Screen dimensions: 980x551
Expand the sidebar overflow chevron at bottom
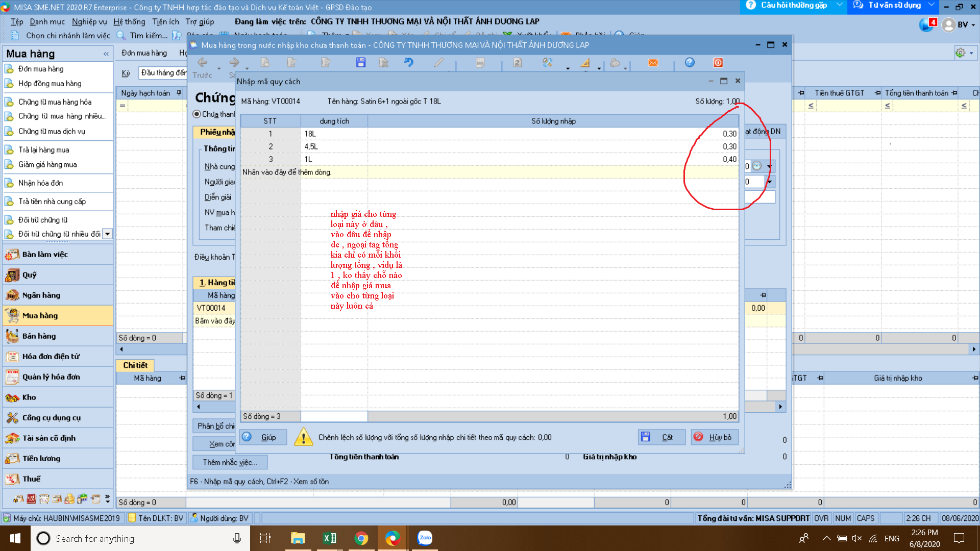(x=107, y=498)
